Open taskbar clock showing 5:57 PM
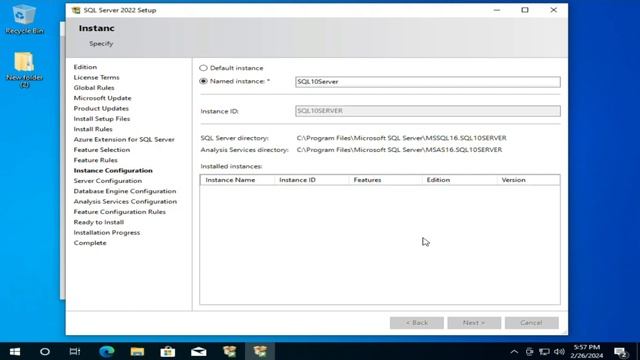The image size is (640, 360). [587, 351]
